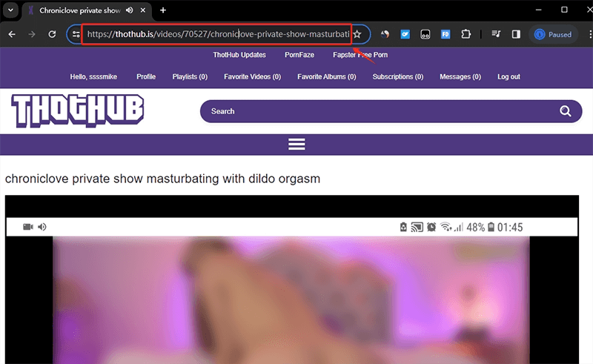This screenshot has width=593, height=364.
Task: Go back to the previous page
Action: point(12,34)
